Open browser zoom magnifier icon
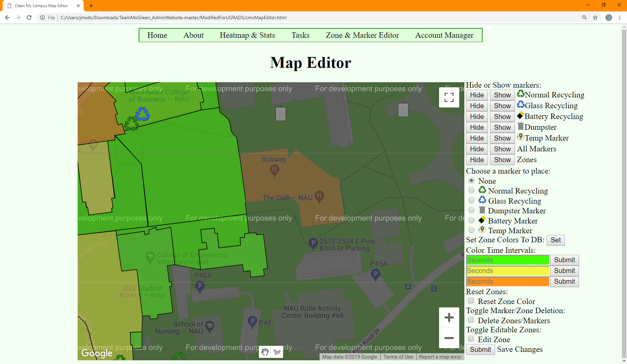 coord(584,18)
